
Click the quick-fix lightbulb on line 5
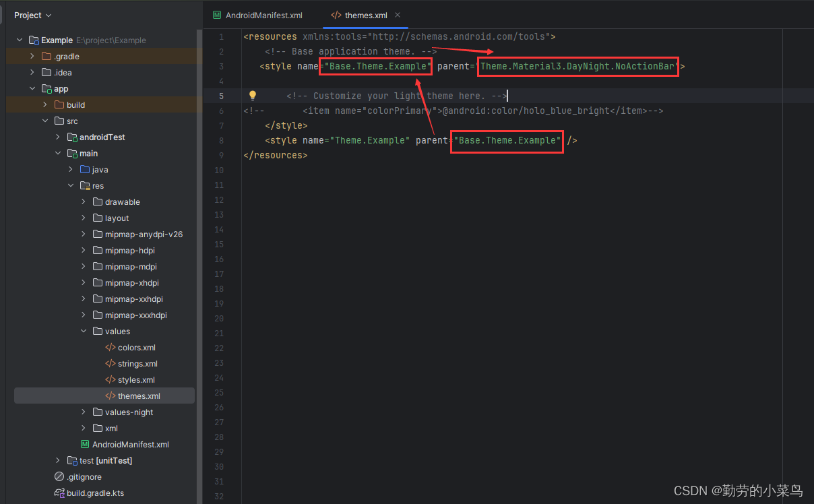tap(252, 96)
